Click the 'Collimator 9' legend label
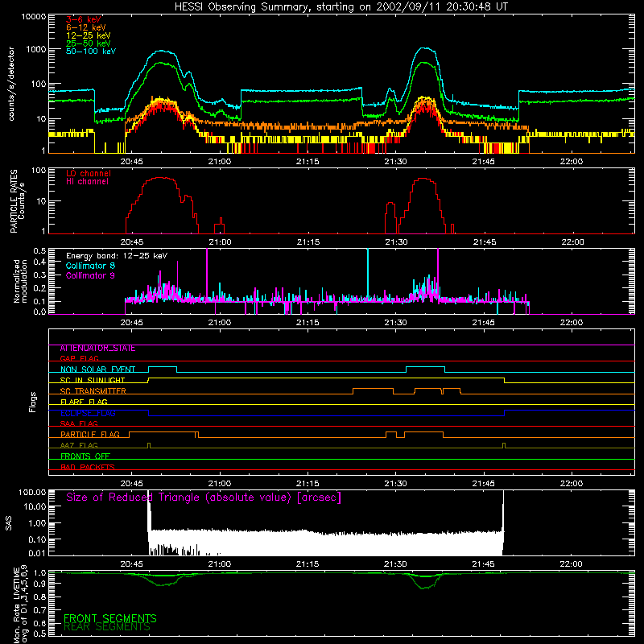 click(x=90, y=275)
